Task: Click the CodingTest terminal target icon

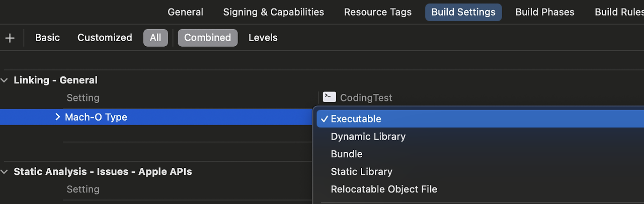Action: [x=330, y=97]
